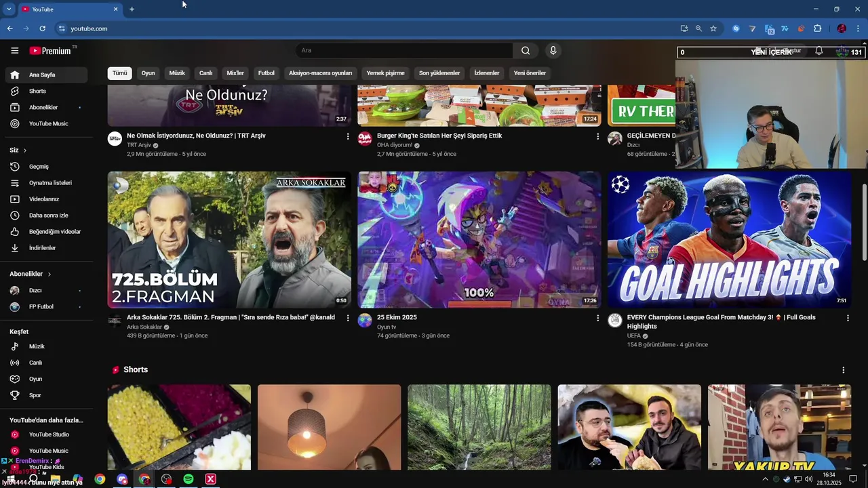Image resolution: width=868 pixels, height=488 pixels.
Task: Open the Goal Highlights video thumbnail
Action: [x=730, y=240]
